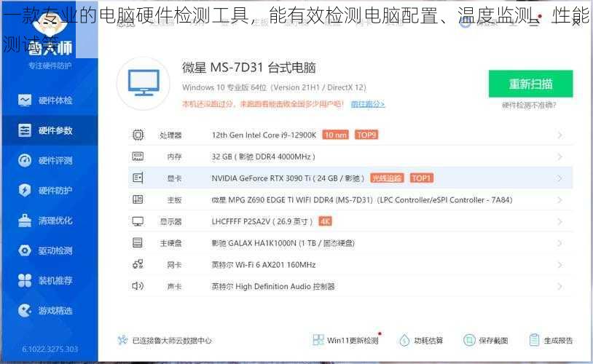Image resolution: width=593 pixels, height=364 pixels.
Task: Click 已连接鲁大师云数据中心 status text
Action: pos(172,341)
